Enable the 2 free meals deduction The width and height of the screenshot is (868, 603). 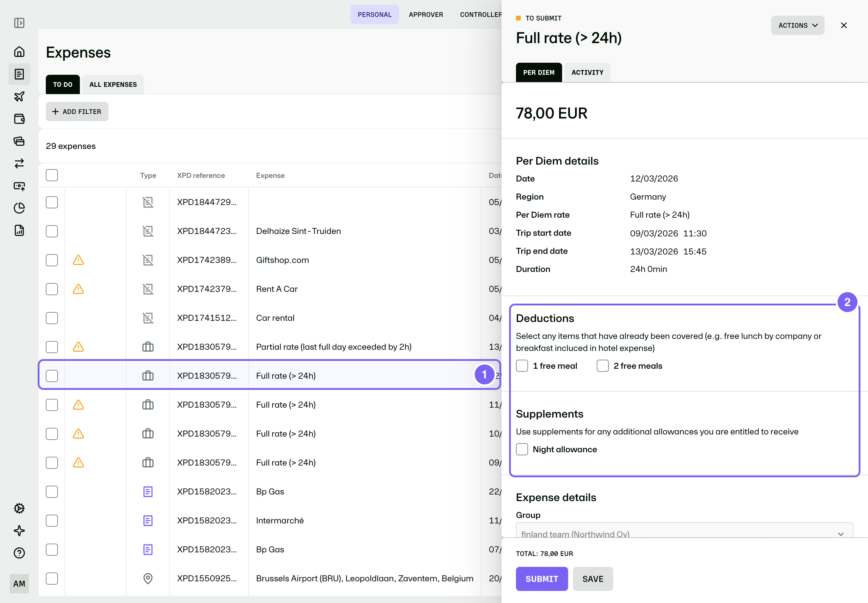pos(603,366)
